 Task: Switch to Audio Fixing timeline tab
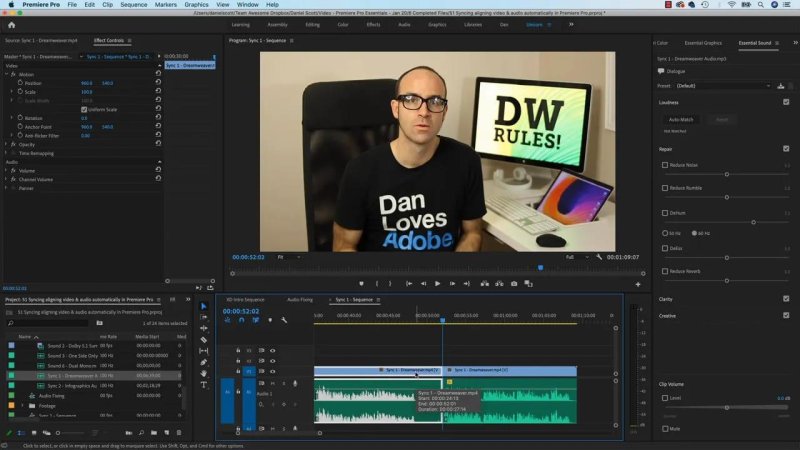coord(300,299)
